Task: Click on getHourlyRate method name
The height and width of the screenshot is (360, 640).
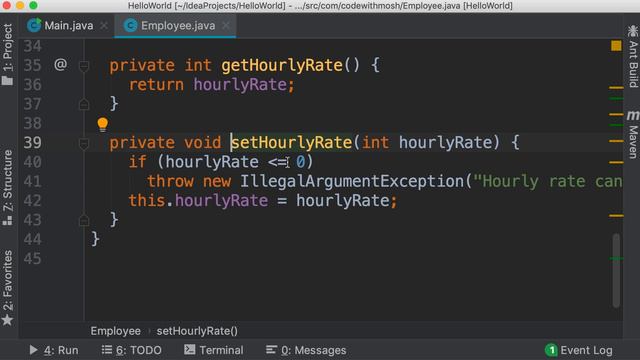Action: click(282, 65)
